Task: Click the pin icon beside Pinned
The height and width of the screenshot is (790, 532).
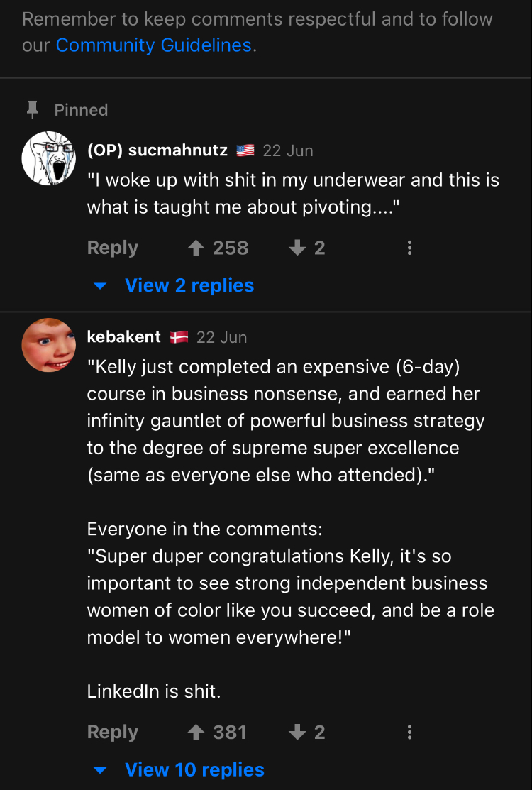Action: pos(32,110)
